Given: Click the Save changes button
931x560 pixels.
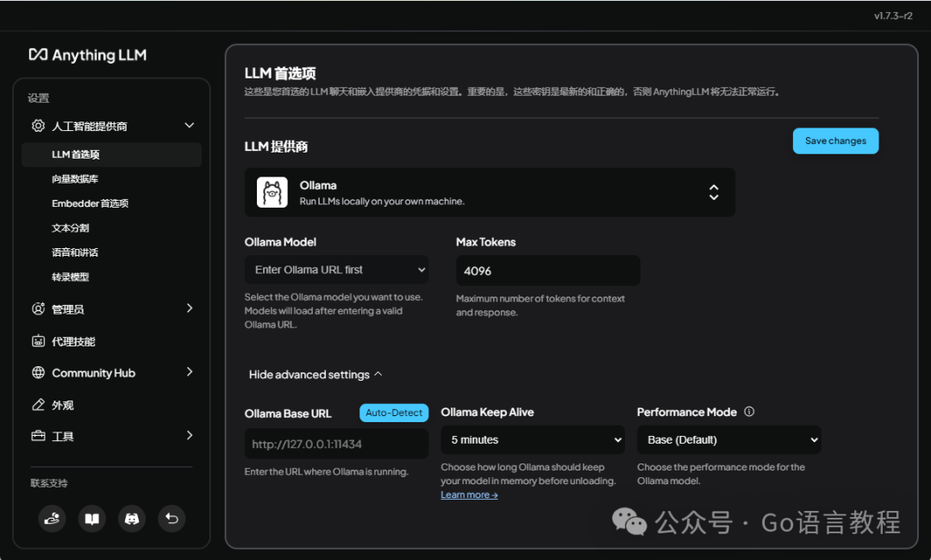Looking at the screenshot, I should tap(835, 141).
